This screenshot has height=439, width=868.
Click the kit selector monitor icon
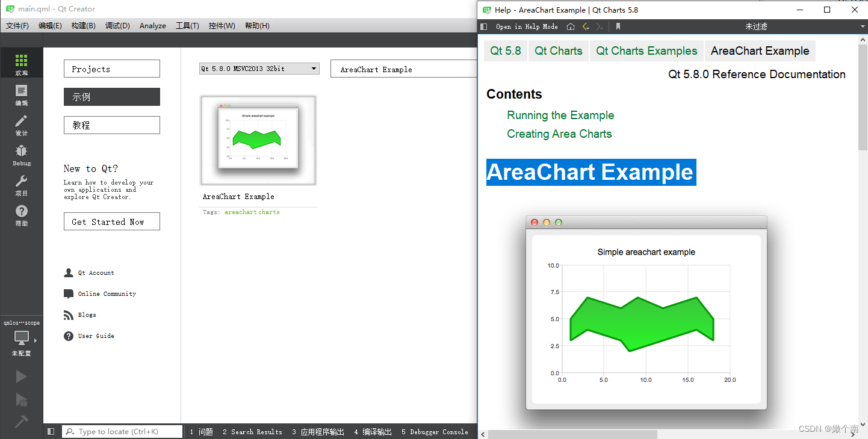click(x=21, y=338)
